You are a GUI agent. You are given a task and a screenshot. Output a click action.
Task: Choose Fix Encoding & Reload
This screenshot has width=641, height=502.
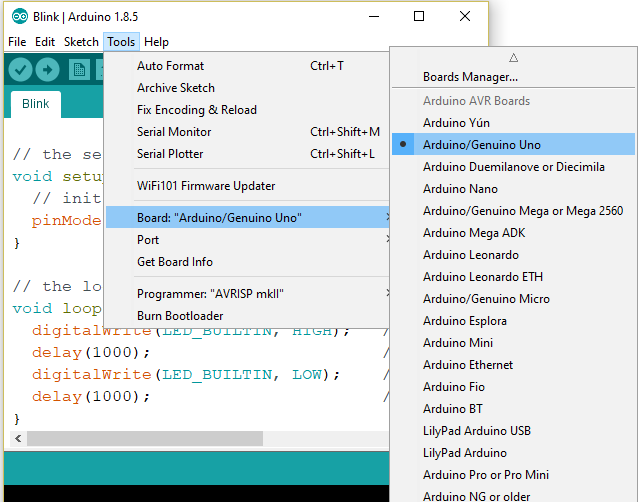247,110
